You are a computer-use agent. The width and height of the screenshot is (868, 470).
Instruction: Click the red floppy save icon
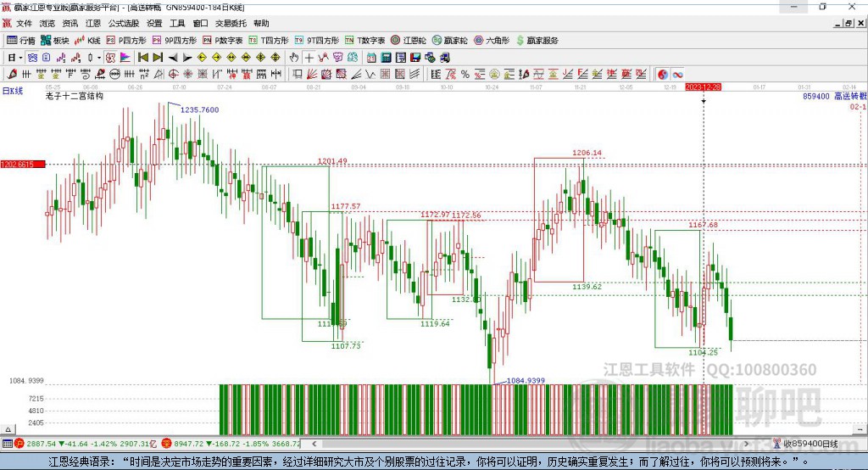coord(415,58)
